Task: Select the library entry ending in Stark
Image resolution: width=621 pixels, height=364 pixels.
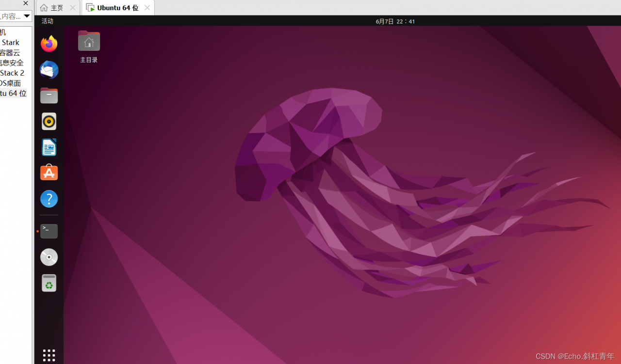Action: pyautogui.click(x=11, y=43)
